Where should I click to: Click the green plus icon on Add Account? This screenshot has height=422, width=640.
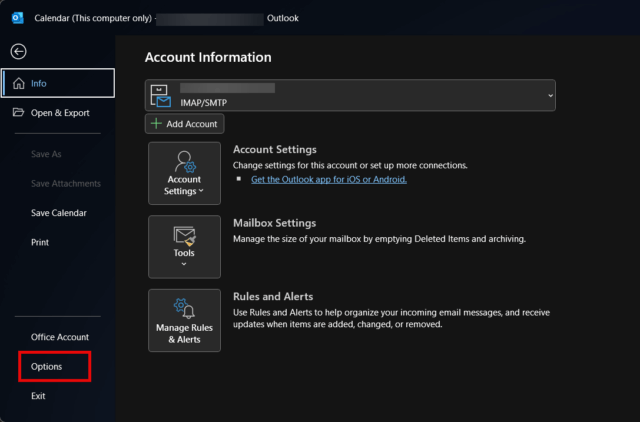click(x=156, y=123)
